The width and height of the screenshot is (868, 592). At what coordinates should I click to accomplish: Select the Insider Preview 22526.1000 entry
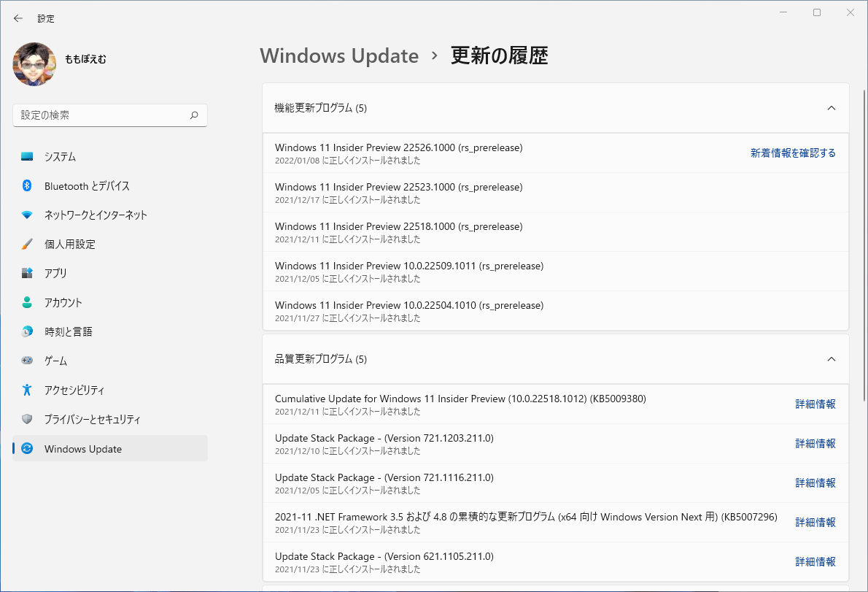point(555,153)
